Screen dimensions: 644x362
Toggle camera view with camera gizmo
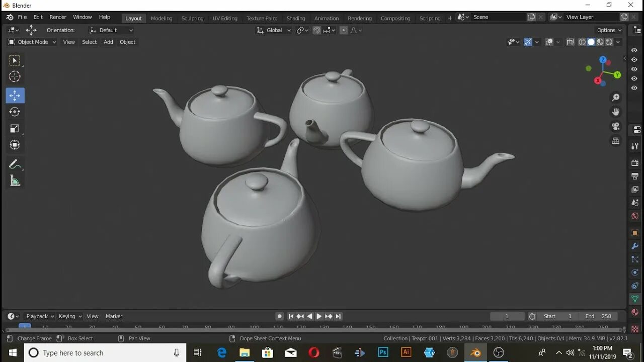coord(615,126)
